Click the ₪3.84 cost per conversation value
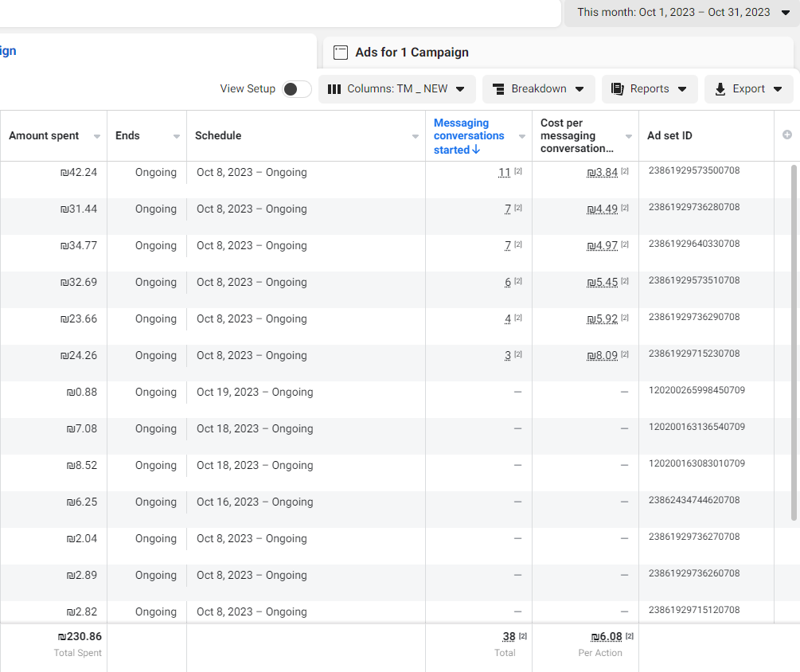The height and width of the screenshot is (672, 800). pos(603,173)
